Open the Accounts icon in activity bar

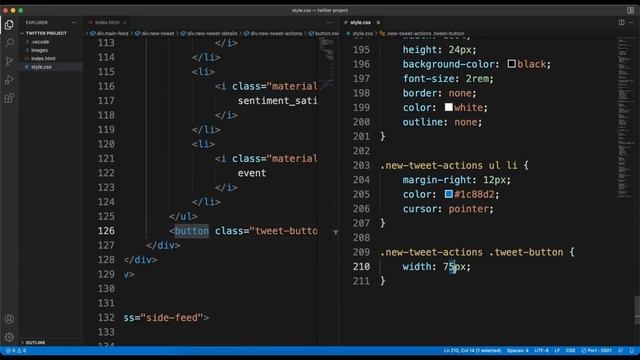click(x=9, y=319)
